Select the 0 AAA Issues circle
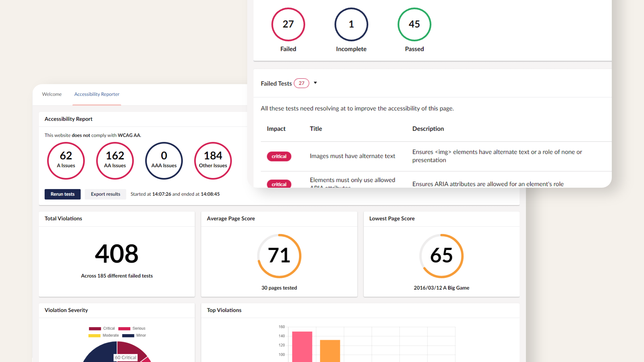The height and width of the screenshot is (362, 644). pos(164,161)
